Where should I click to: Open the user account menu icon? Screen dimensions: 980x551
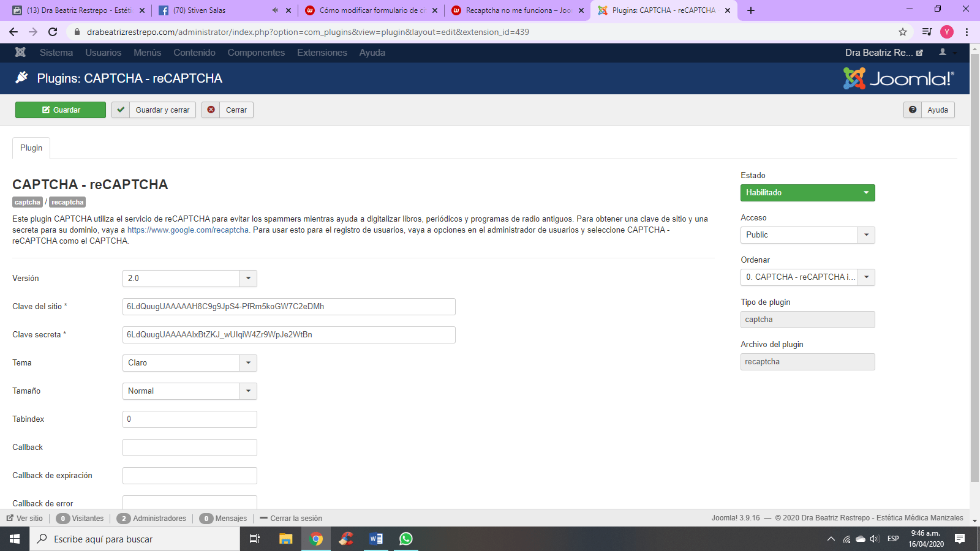(x=943, y=52)
